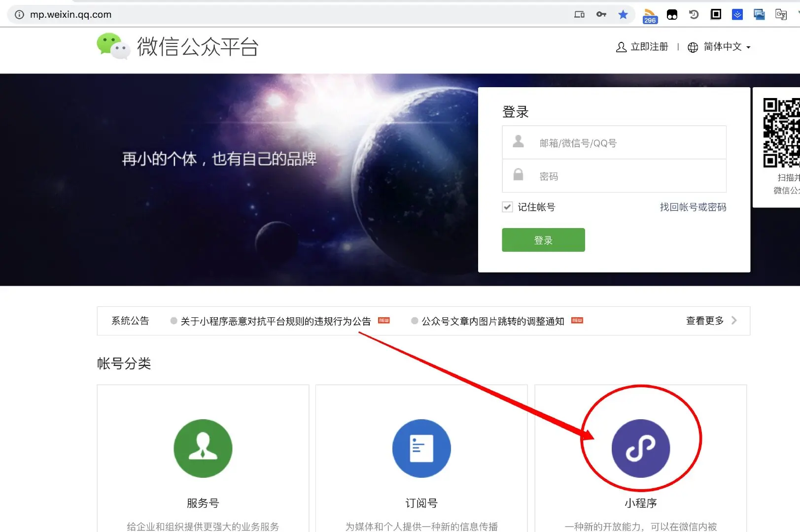Toggle the 记住帐号 checkbox
This screenshot has height=532, width=800.
507,207
